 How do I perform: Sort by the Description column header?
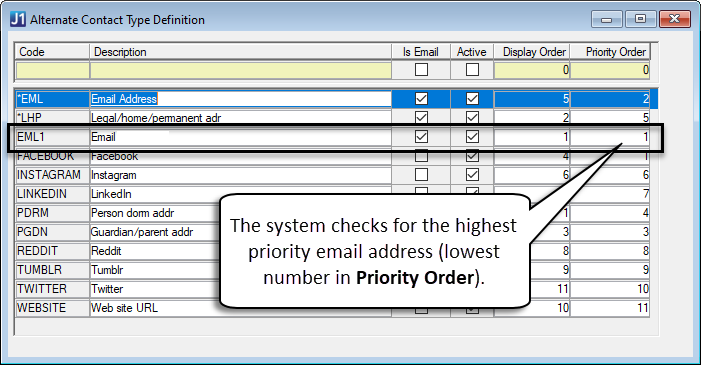(241, 52)
